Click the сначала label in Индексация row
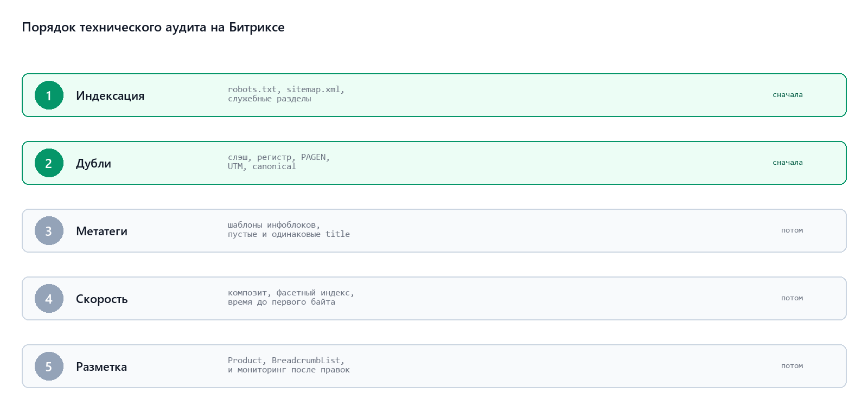The height and width of the screenshot is (412, 868). pyautogui.click(x=788, y=95)
